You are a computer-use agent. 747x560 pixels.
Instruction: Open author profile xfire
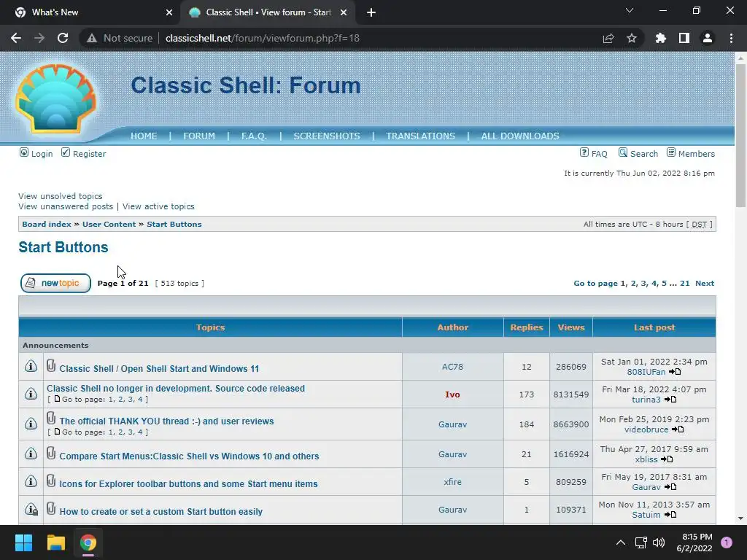click(452, 482)
